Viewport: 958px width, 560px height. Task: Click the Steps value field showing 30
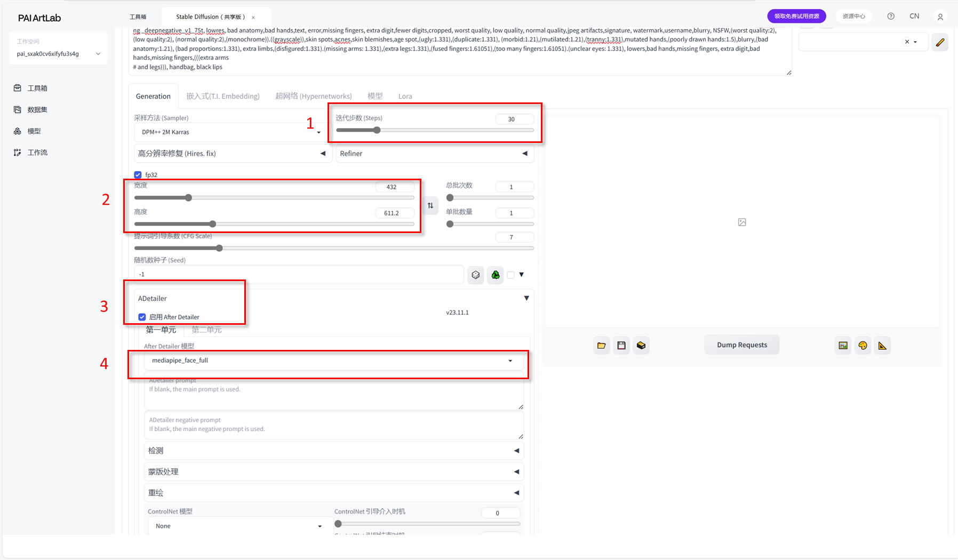pyautogui.click(x=514, y=119)
